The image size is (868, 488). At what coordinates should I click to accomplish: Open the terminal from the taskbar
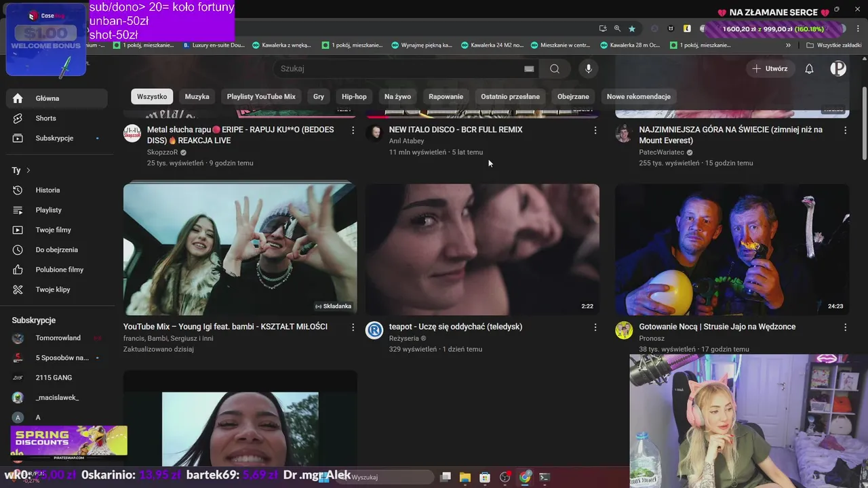point(544,477)
